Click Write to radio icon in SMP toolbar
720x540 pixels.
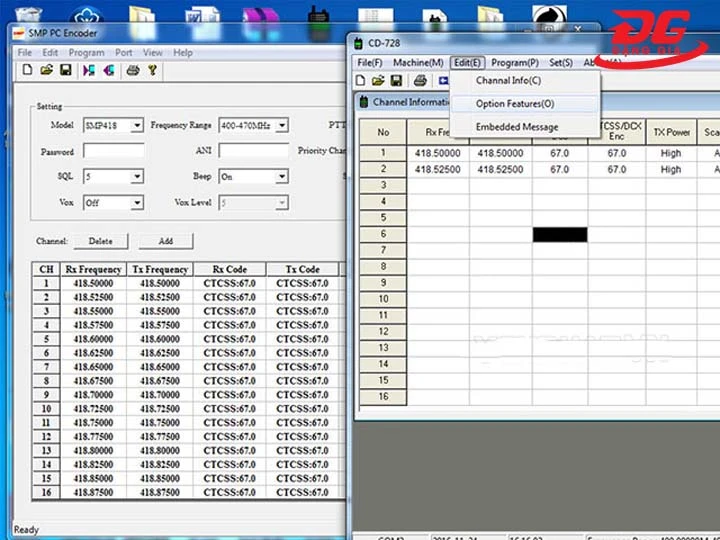pos(109,70)
